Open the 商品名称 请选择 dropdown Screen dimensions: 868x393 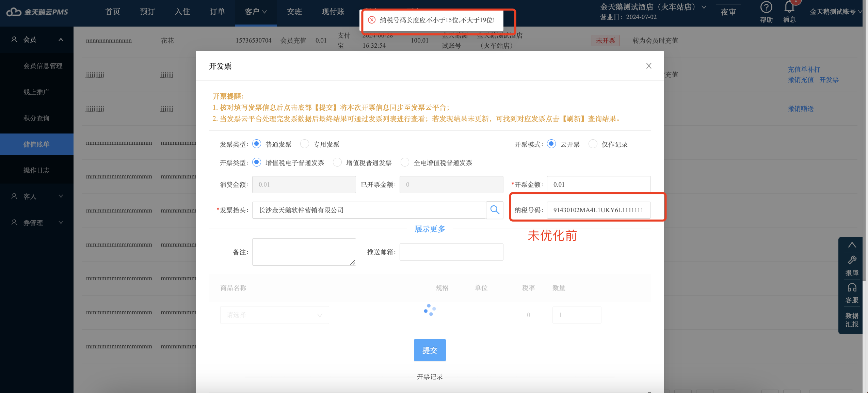tap(274, 315)
